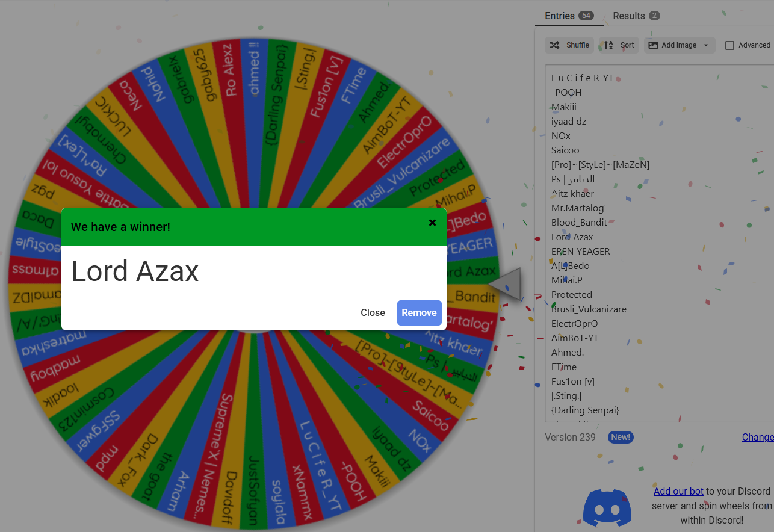The height and width of the screenshot is (532, 774).
Task: Click the Results count badge 2
Action: point(654,16)
